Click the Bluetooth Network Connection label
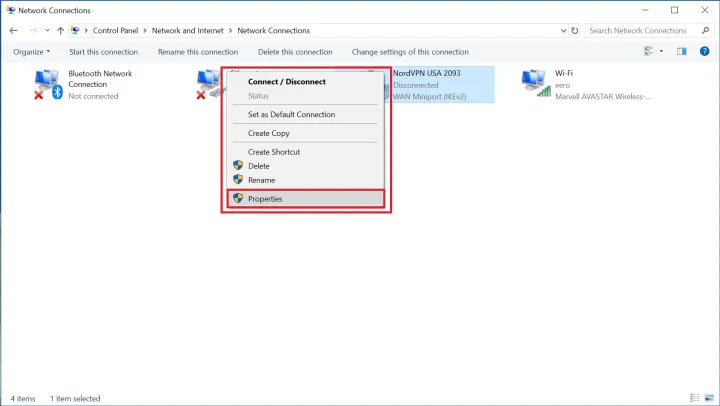The image size is (720, 406). click(x=100, y=79)
